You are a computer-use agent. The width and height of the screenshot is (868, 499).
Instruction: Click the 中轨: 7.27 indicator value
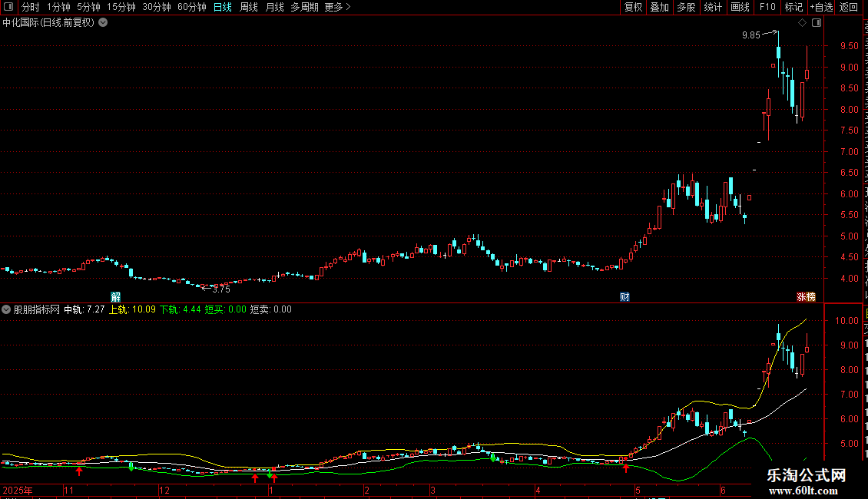point(84,310)
